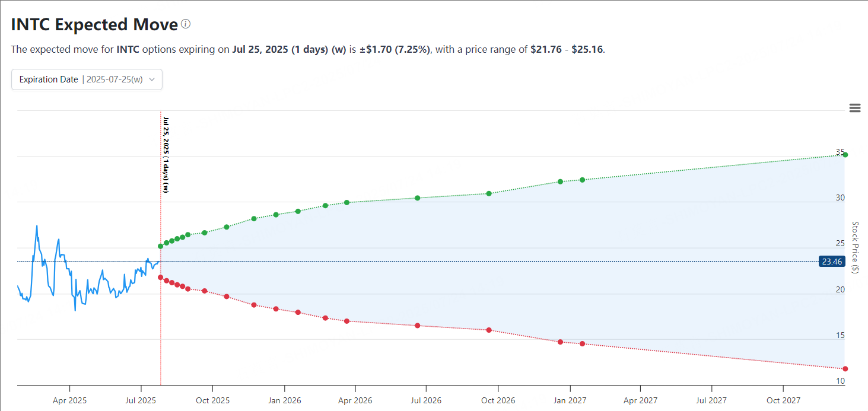This screenshot has width=868, height=411.
Task: Click the y-axis value 10
Action: coord(840,381)
